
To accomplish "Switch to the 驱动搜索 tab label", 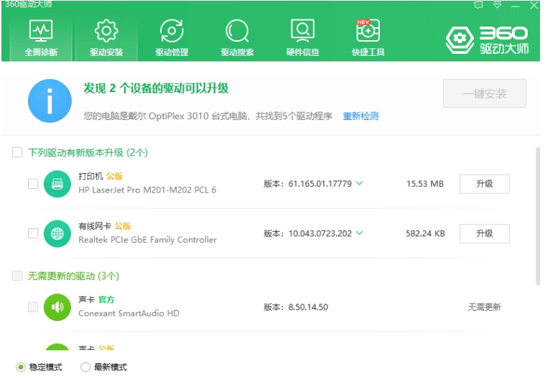I will click(x=237, y=52).
